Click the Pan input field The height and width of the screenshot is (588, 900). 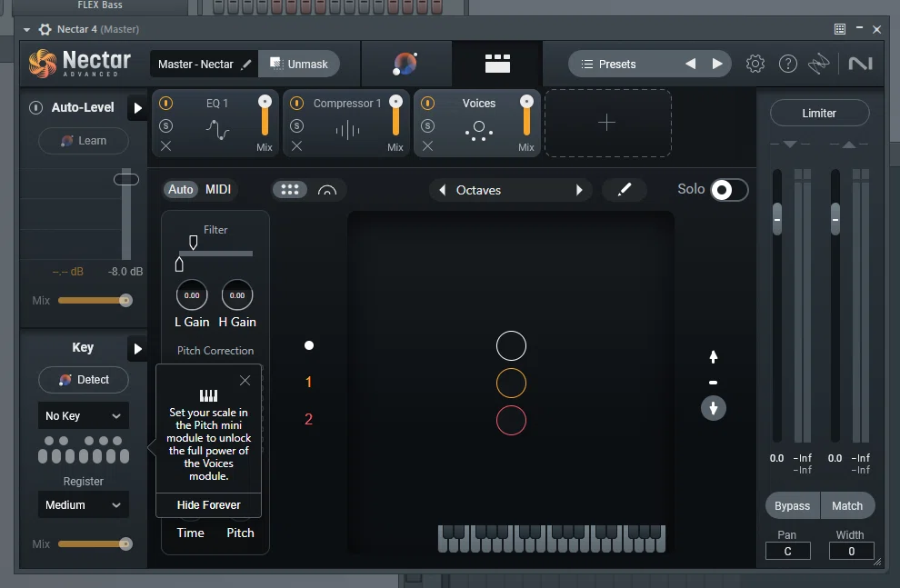(787, 551)
